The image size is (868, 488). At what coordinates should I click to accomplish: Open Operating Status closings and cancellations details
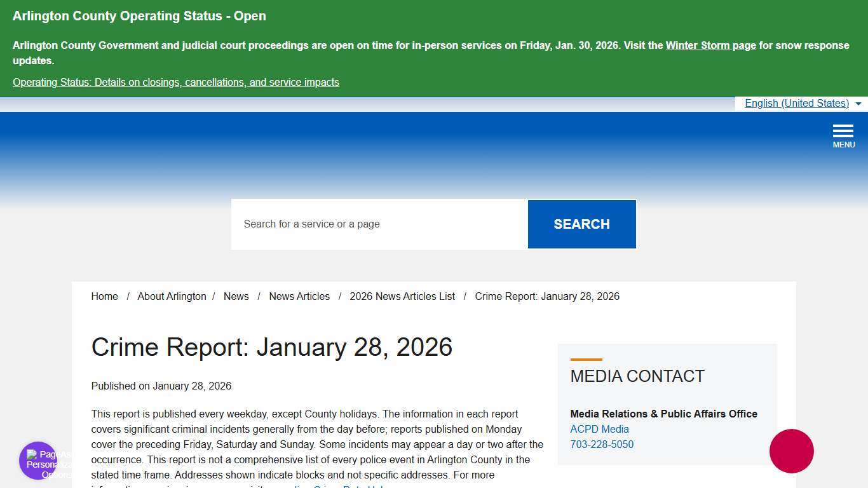point(176,82)
